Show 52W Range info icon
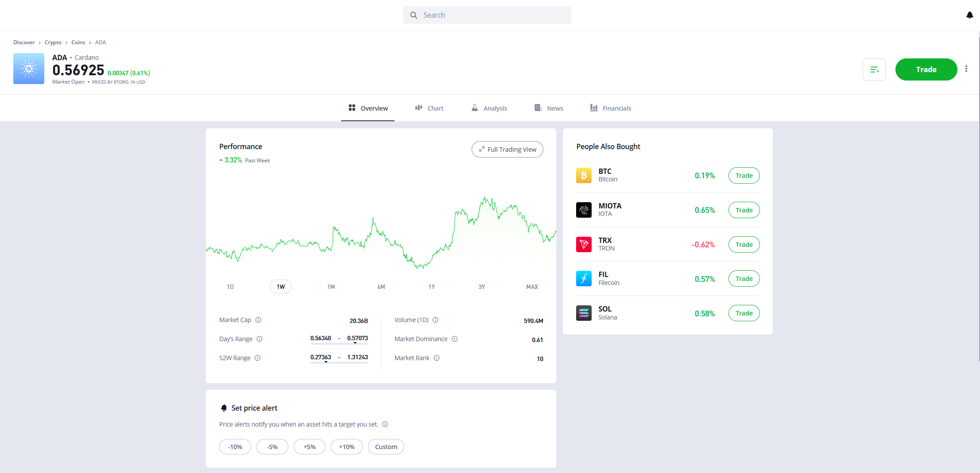Viewport: 980px width, 473px height. [x=257, y=358]
